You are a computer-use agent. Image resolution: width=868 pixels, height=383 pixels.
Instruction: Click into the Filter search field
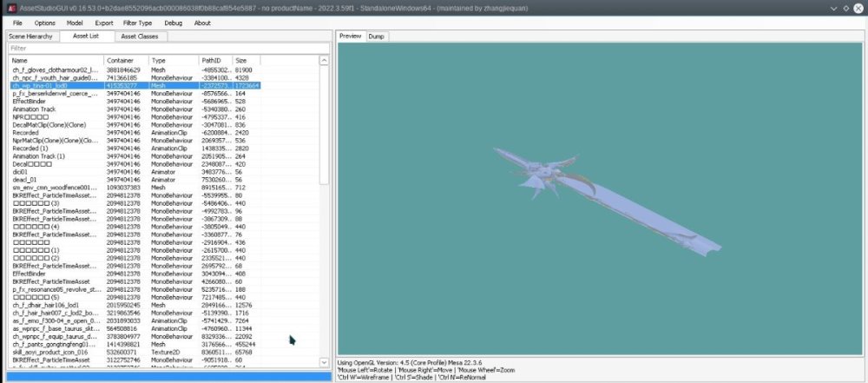(x=165, y=49)
